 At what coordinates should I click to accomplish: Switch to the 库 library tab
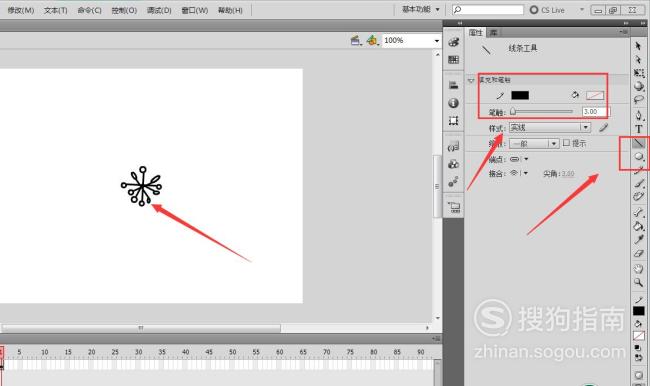coord(493,32)
